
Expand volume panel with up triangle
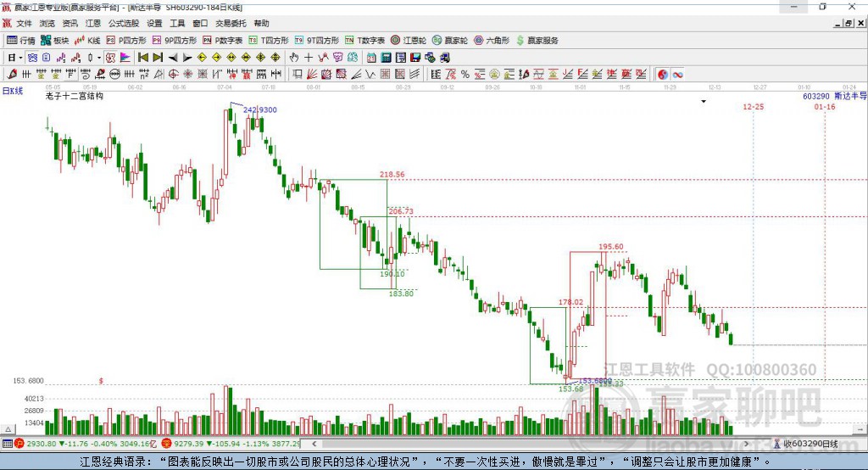point(8,429)
